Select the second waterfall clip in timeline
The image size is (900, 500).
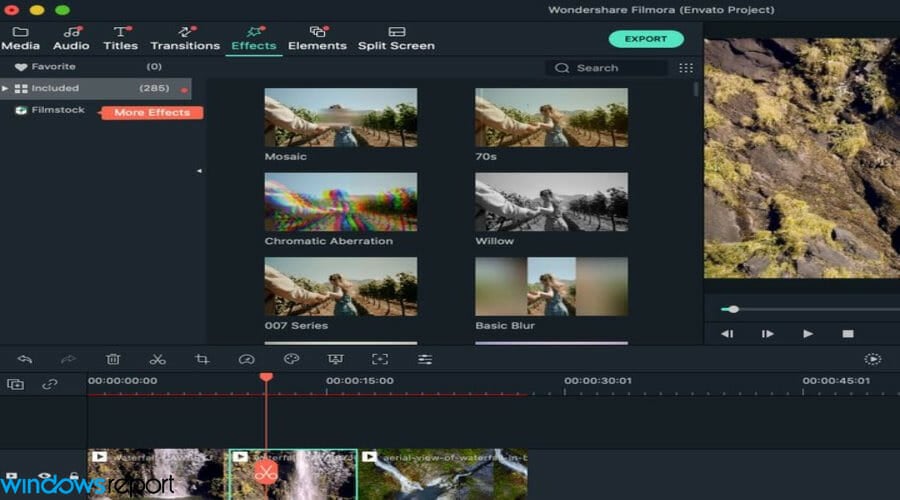point(293,474)
